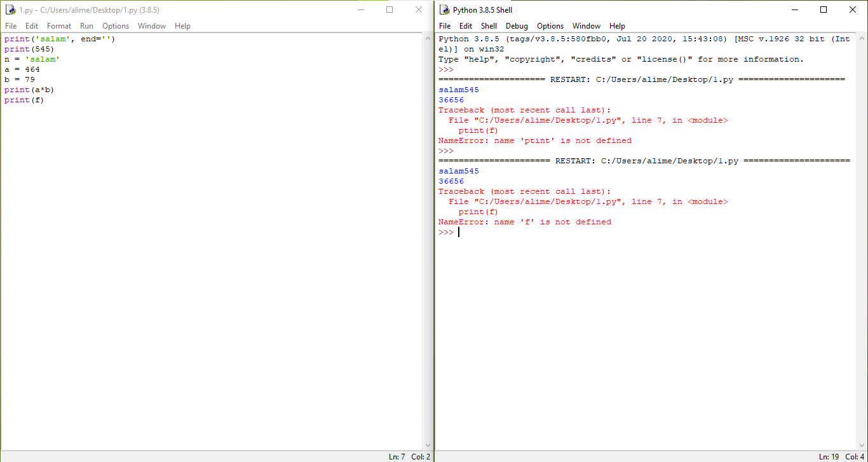Click the Python icon in Shell title bar

[x=444, y=10]
